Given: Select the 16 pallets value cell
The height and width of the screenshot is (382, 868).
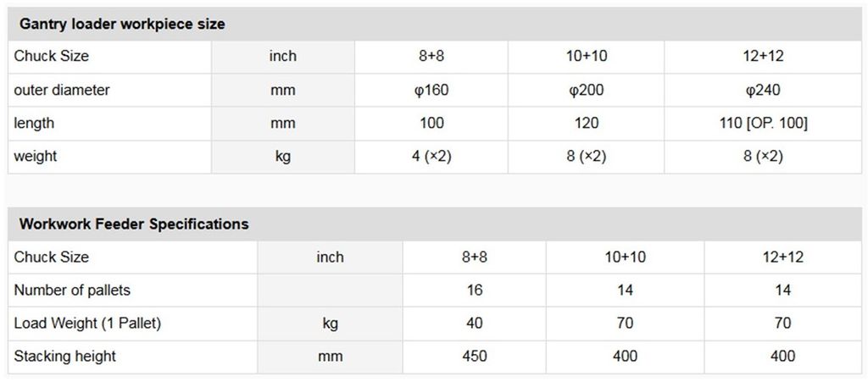Looking at the screenshot, I should (475, 291).
